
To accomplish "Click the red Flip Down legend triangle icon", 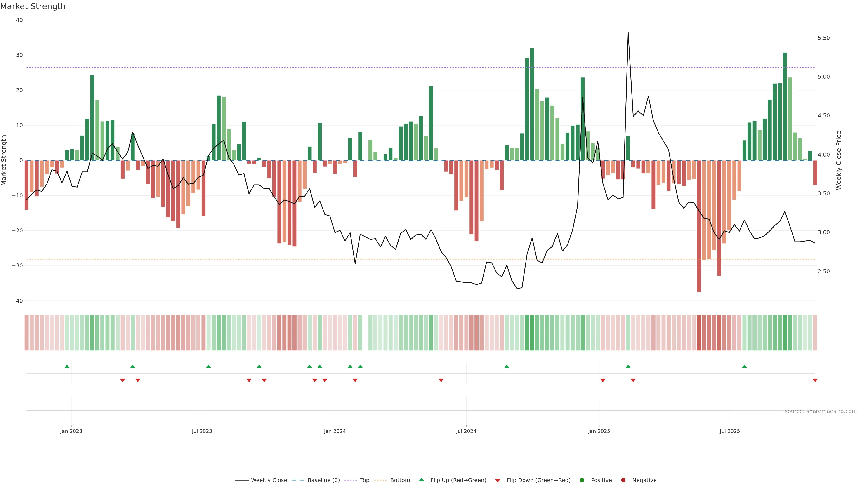I will (x=498, y=481).
